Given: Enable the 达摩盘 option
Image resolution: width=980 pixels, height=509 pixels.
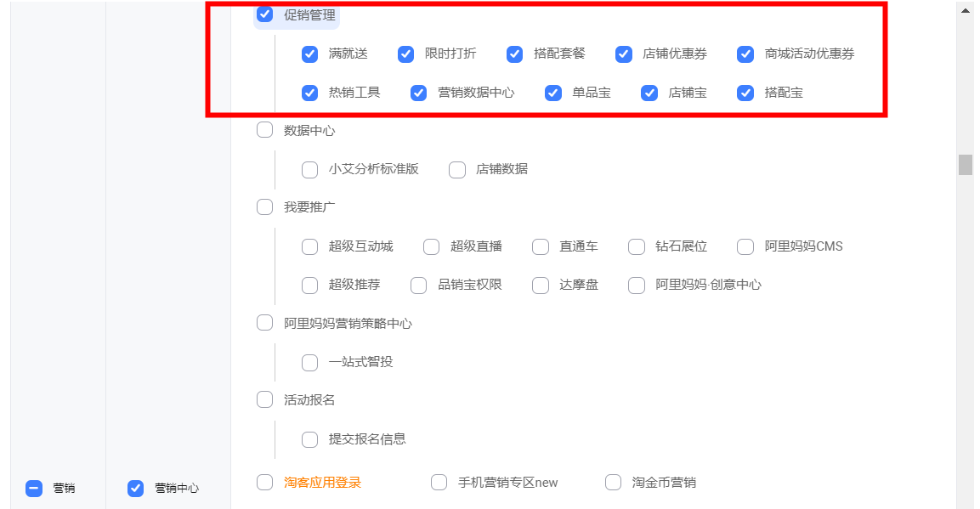Looking at the screenshot, I should pos(541,286).
